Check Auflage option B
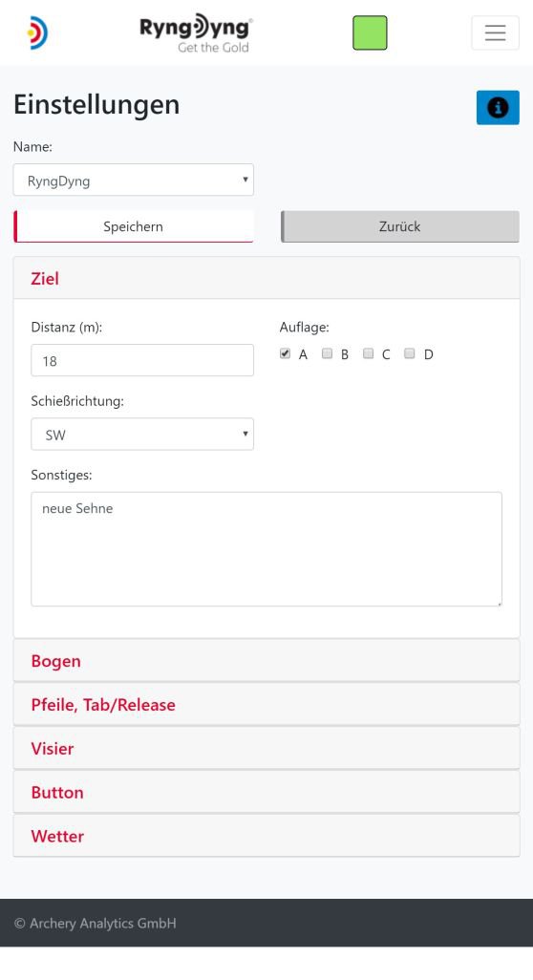This screenshot has height=980, width=533. tap(327, 353)
